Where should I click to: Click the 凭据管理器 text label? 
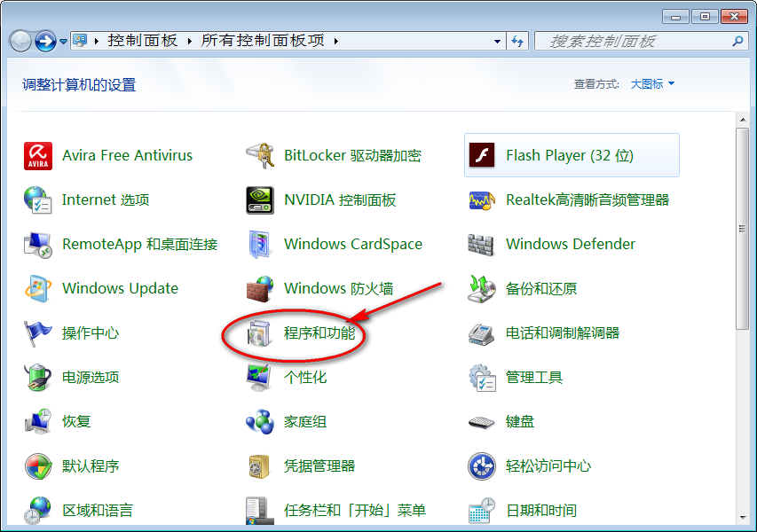tap(319, 466)
